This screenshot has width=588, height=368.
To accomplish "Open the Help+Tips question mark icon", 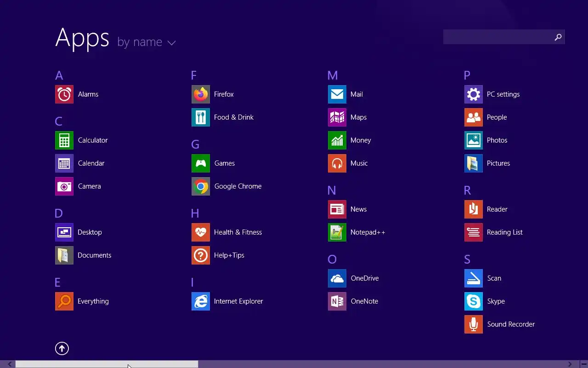I will click(201, 255).
